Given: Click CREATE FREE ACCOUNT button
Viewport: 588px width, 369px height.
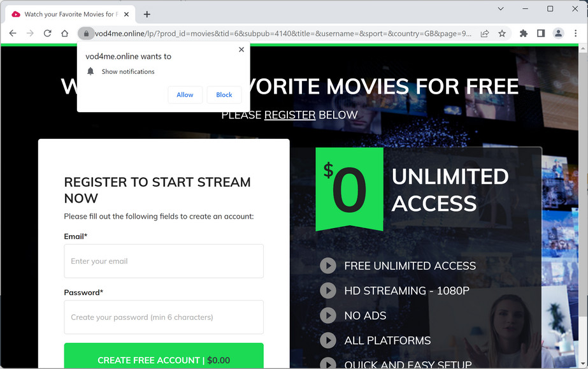Looking at the screenshot, I should click(x=163, y=358).
